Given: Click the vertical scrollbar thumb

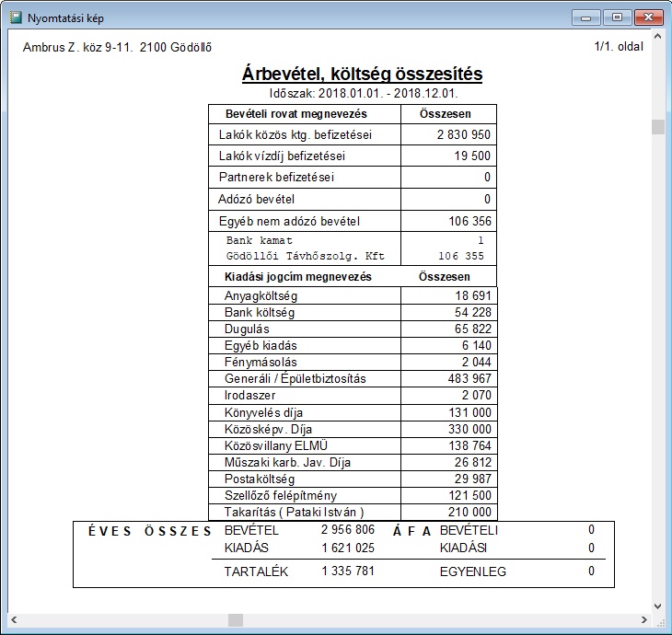Looking at the screenshot, I should (657, 127).
